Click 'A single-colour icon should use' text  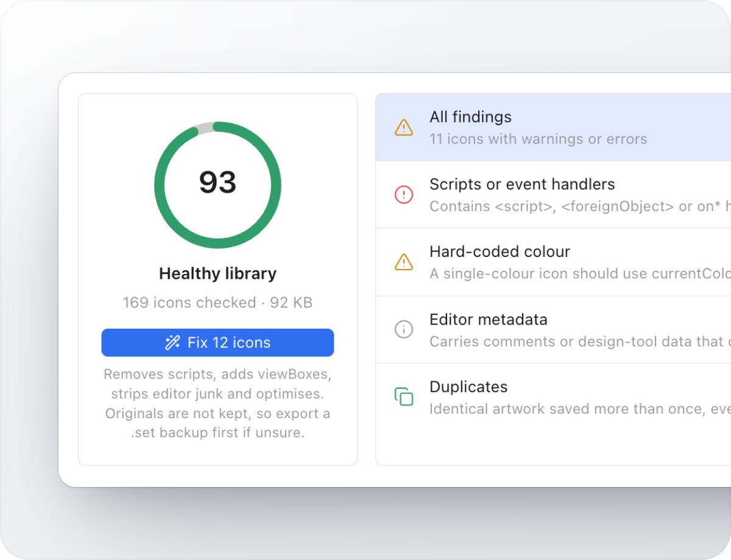point(580,274)
